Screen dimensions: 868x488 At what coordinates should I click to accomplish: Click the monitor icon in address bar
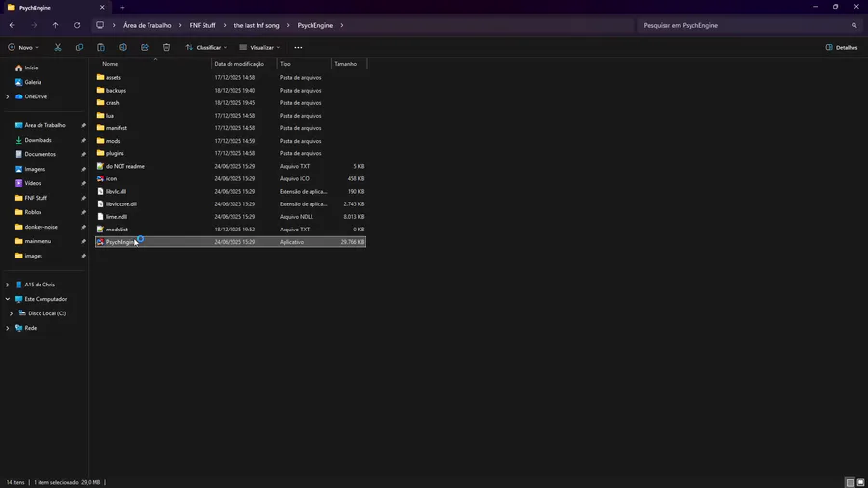click(x=100, y=25)
